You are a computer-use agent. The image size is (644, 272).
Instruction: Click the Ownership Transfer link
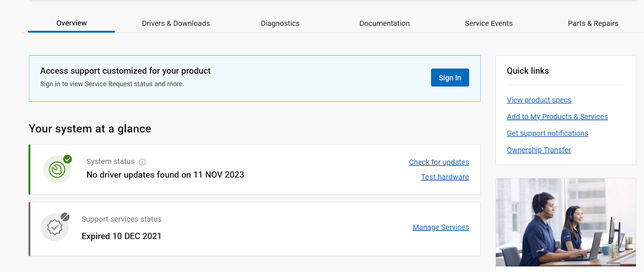coord(539,150)
